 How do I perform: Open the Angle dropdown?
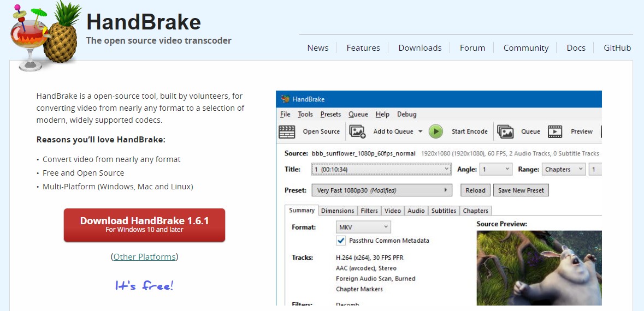495,170
